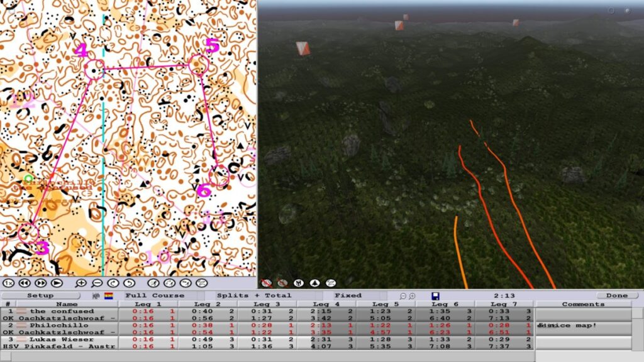This screenshot has width=644, height=362.
Task: Rotate the map clockwise
Action: [x=113, y=283]
